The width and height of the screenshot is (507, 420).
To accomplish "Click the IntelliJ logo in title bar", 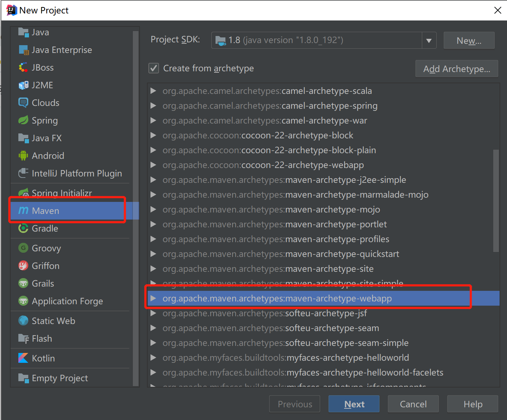I will (12, 10).
